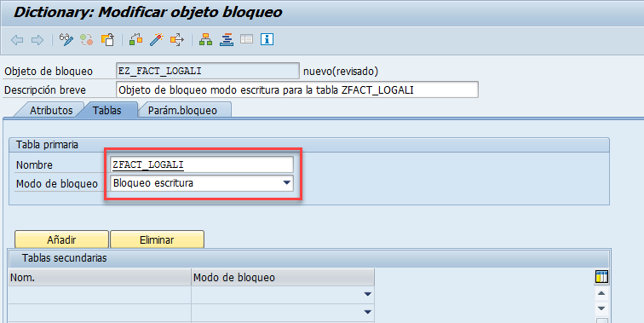Select the Tablas tab
Viewport: 644px width, 323px height.
(x=106, y=110)
